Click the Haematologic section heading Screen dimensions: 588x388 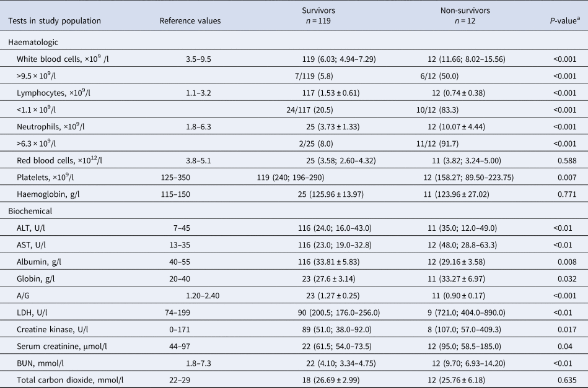point(33,43)
